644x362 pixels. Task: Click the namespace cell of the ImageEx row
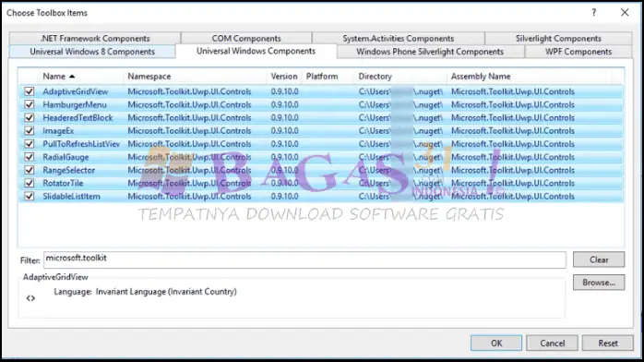(189, 130)
